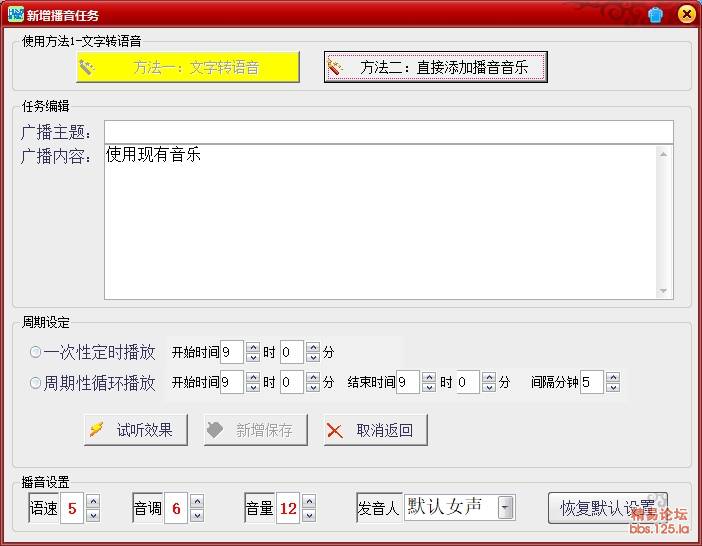Click 恢复默认设置 restore defaults button

pos(608,508)
